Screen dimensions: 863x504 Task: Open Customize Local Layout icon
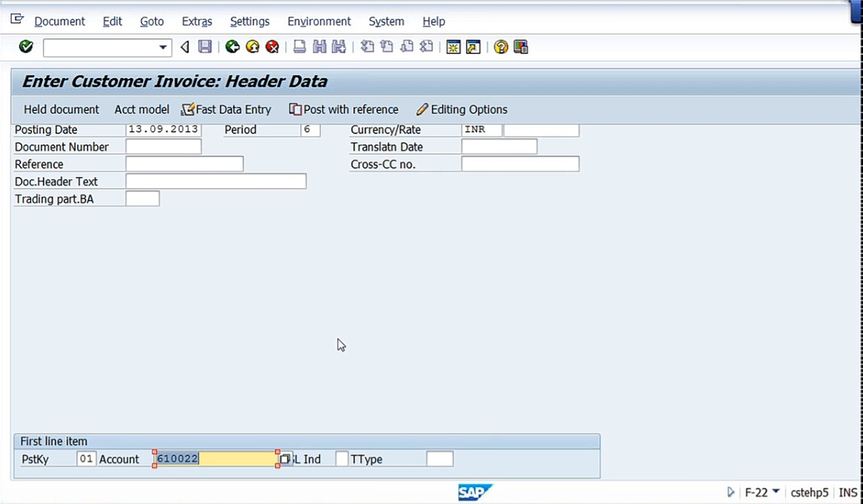[x=521, y=47]
